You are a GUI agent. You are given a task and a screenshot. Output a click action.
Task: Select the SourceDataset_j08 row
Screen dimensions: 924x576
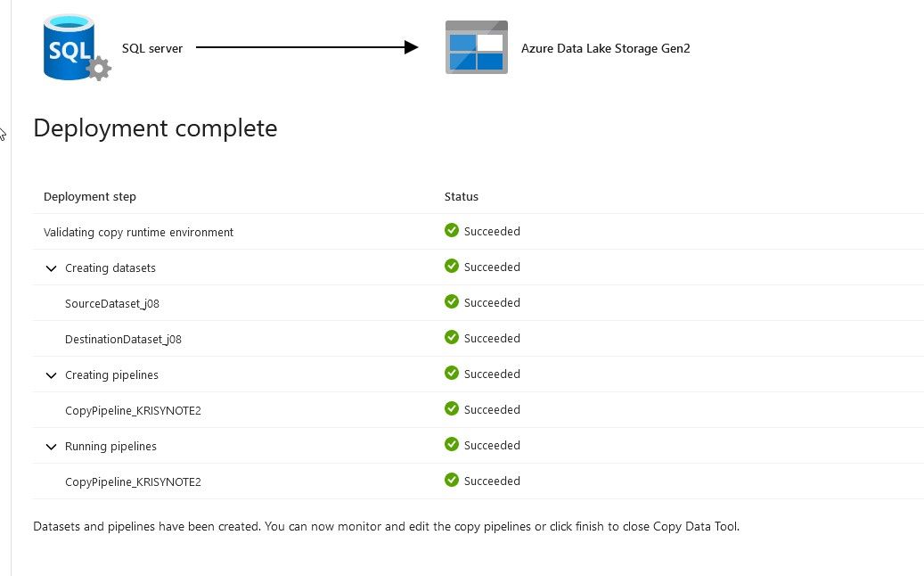[x=112, y=304]
